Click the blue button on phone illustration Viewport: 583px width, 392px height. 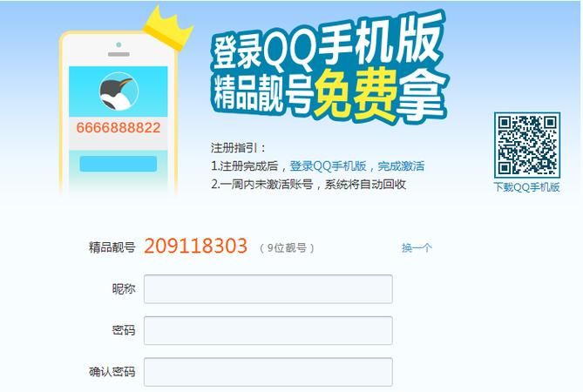point(119,164)
